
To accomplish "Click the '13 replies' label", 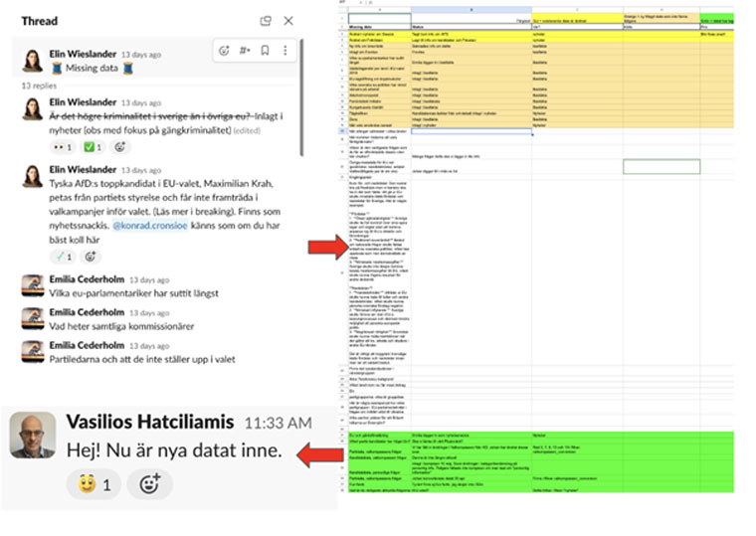I will 39,86.
